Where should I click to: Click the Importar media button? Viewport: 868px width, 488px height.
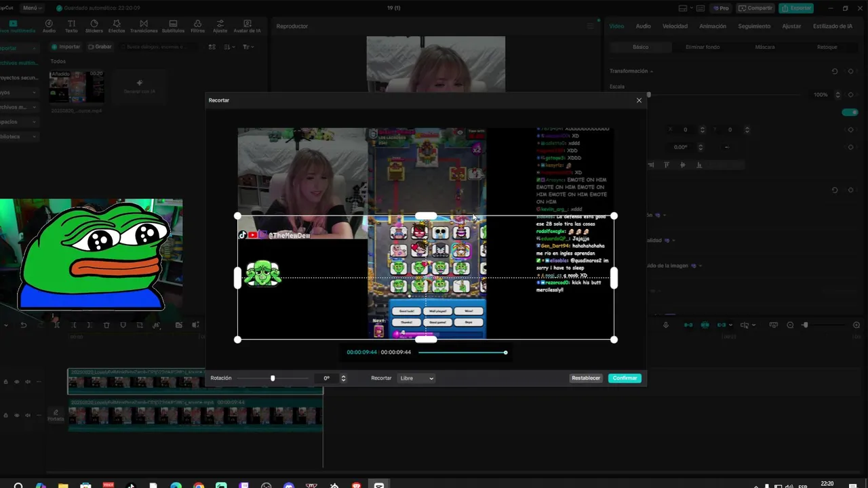tap(66, 47)
